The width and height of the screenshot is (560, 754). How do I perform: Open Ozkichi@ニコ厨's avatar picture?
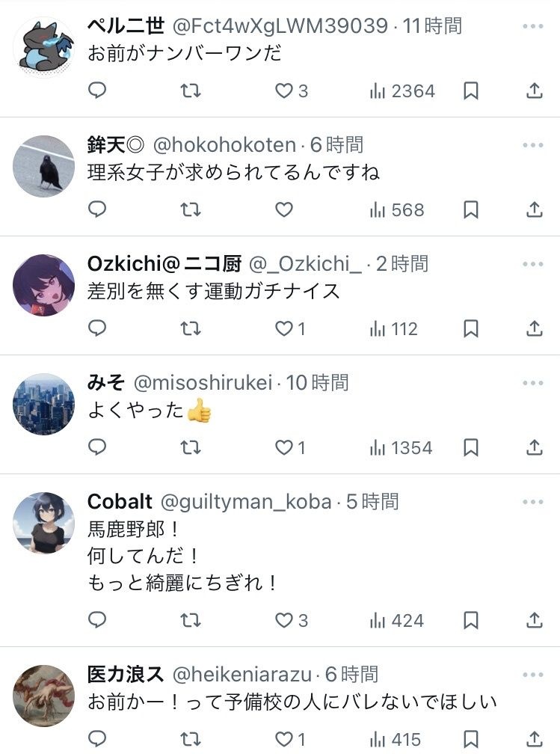pyautogui.click(x=44, y=285)
